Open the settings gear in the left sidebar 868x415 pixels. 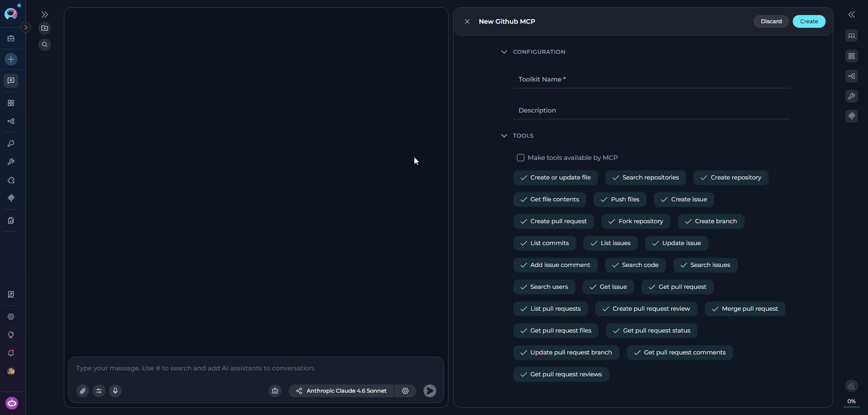click(11, 317)
